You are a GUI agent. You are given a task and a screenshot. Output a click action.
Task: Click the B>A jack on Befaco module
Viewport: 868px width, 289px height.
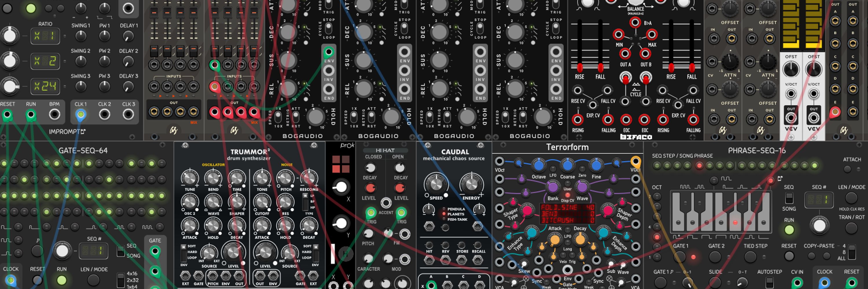(635, 23)
